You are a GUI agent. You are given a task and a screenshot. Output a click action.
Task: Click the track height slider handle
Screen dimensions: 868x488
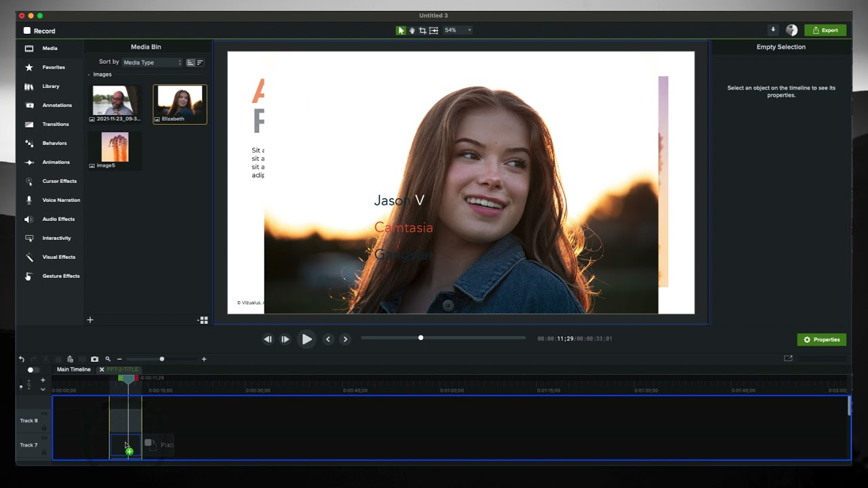(x=21, y=386)
